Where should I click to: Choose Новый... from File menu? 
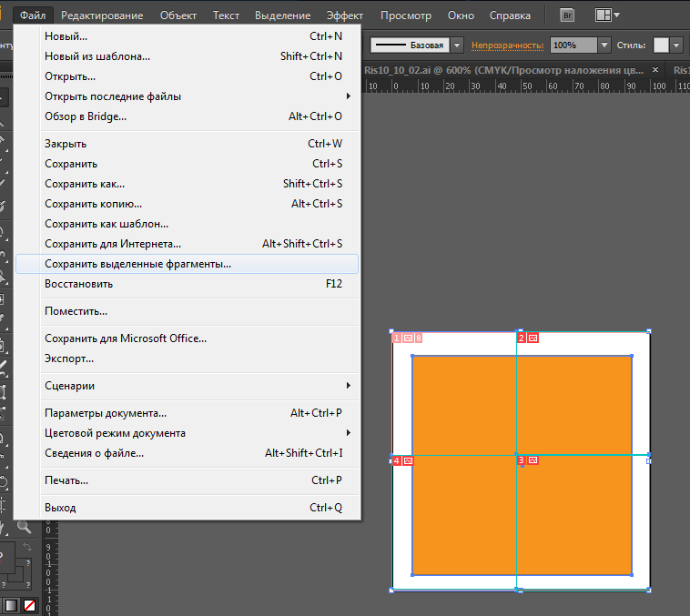coord(187,36)
